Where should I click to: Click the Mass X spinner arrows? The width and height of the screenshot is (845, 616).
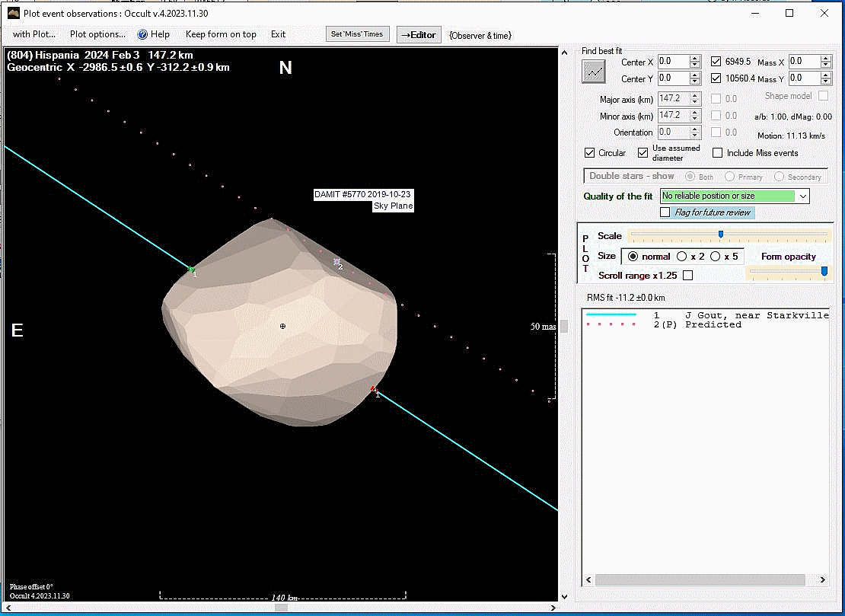coord(826,62)
